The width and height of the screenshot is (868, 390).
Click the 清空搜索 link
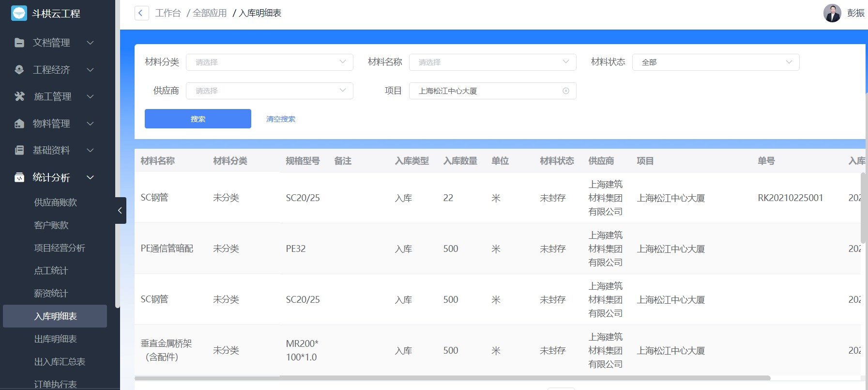[x=281, y=119]
